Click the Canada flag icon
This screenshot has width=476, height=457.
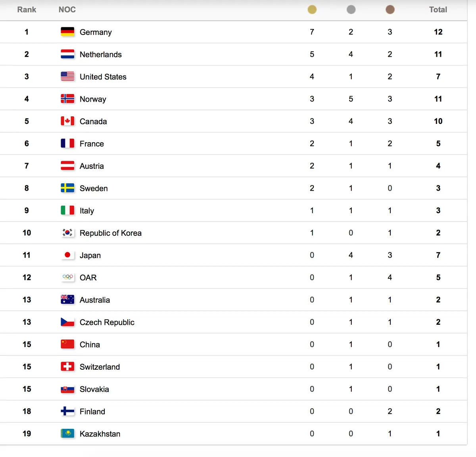coord(67,121)
